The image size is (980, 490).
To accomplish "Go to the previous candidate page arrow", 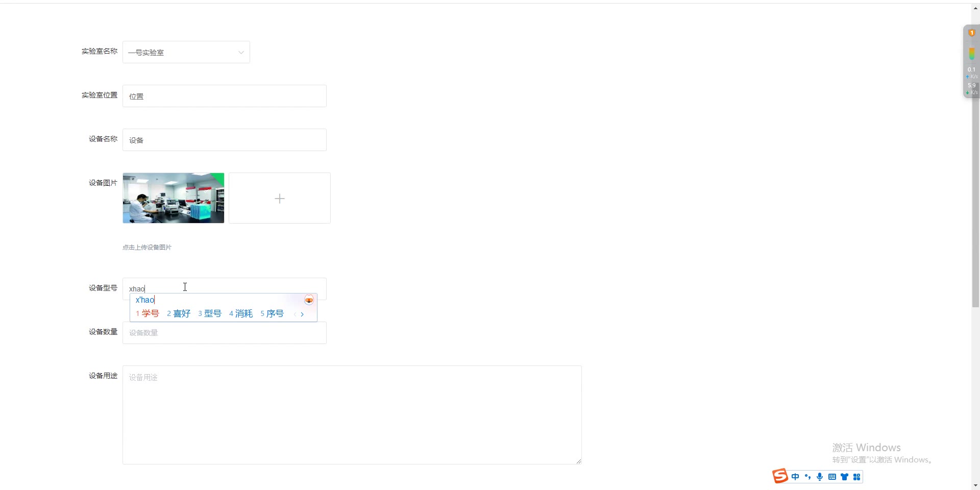I will click(295, 314).
